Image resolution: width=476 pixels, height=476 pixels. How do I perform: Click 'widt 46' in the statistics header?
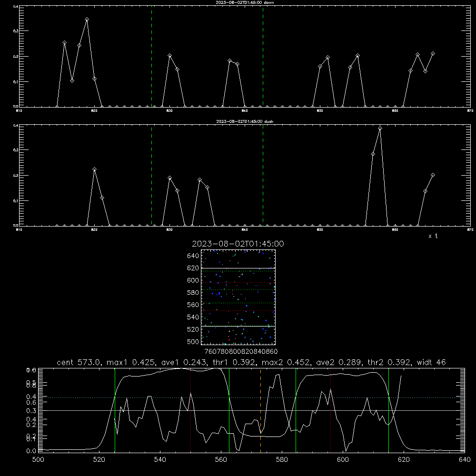pos(431,362)
